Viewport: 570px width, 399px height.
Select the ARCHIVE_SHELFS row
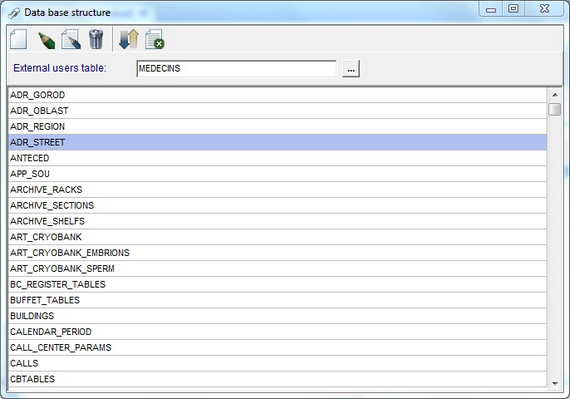pos(277,221)
